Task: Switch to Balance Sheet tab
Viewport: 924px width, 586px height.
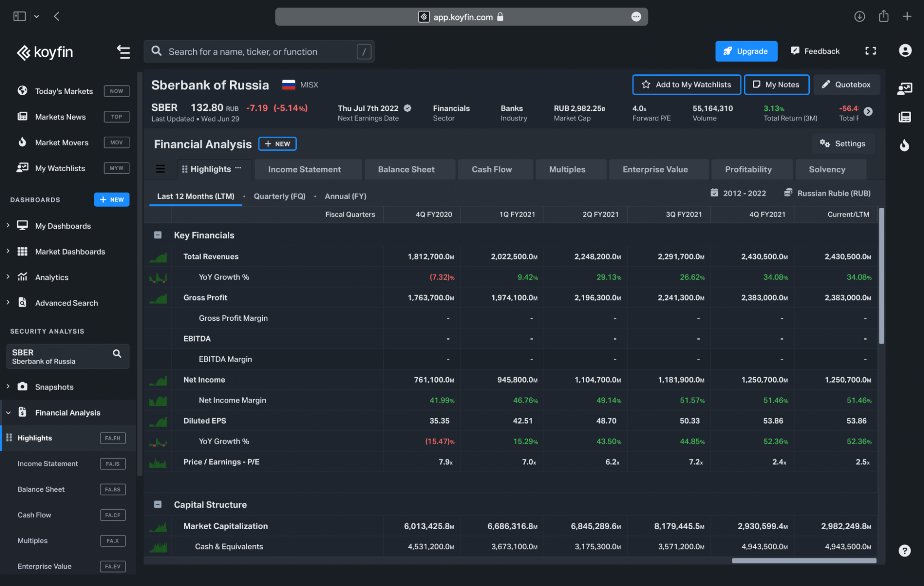Action: tap(410, 170)
